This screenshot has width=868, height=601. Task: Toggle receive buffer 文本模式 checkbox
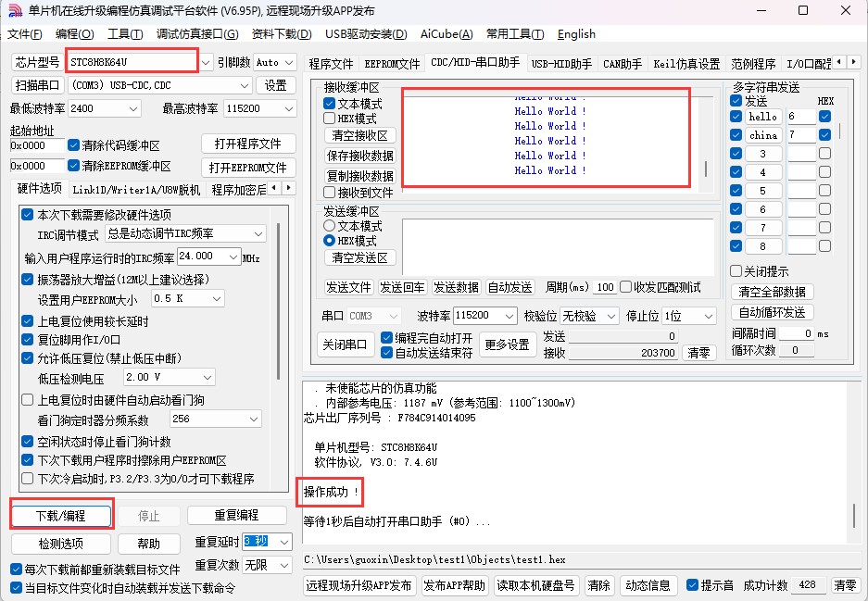tap(330, 104)
